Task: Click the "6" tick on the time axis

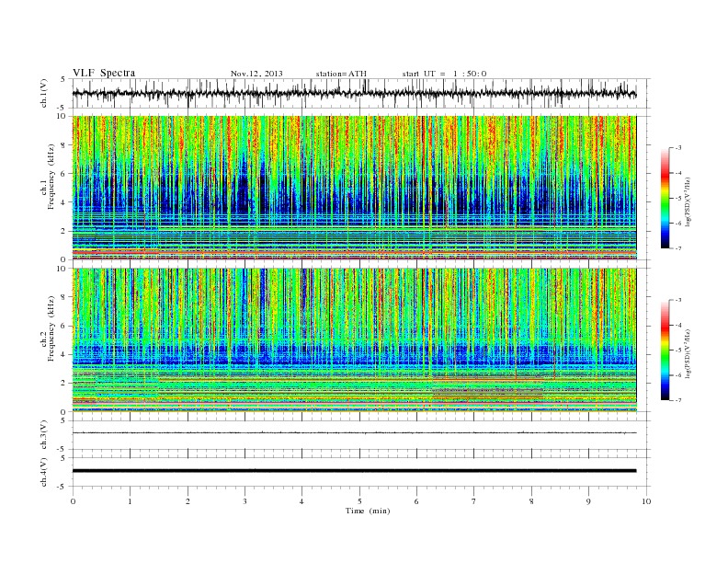Action: coord(417,501)
